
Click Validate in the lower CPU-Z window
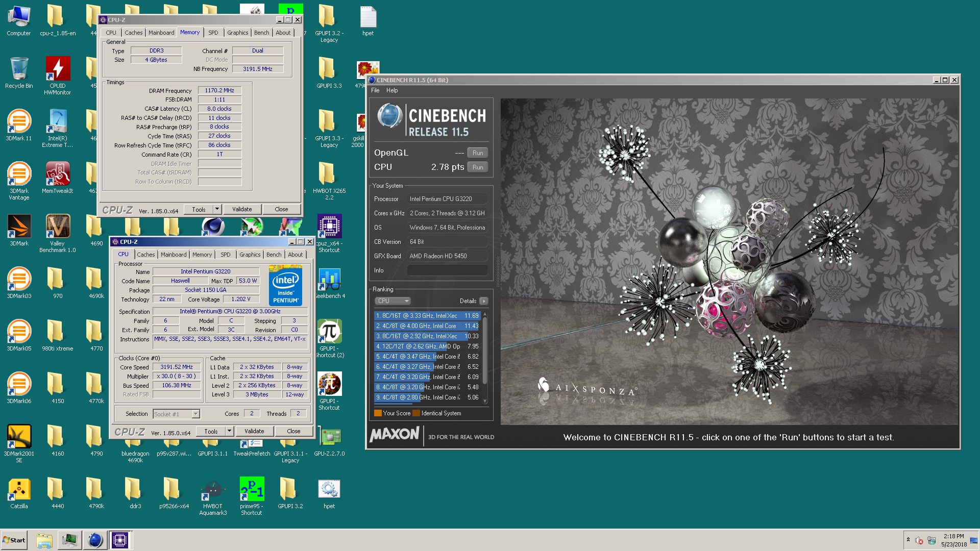coord(254,431)
